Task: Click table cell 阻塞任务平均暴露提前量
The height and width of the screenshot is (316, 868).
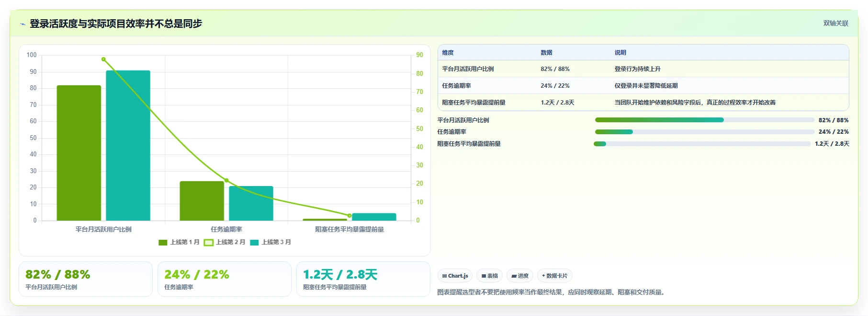Action: point(473,103)
